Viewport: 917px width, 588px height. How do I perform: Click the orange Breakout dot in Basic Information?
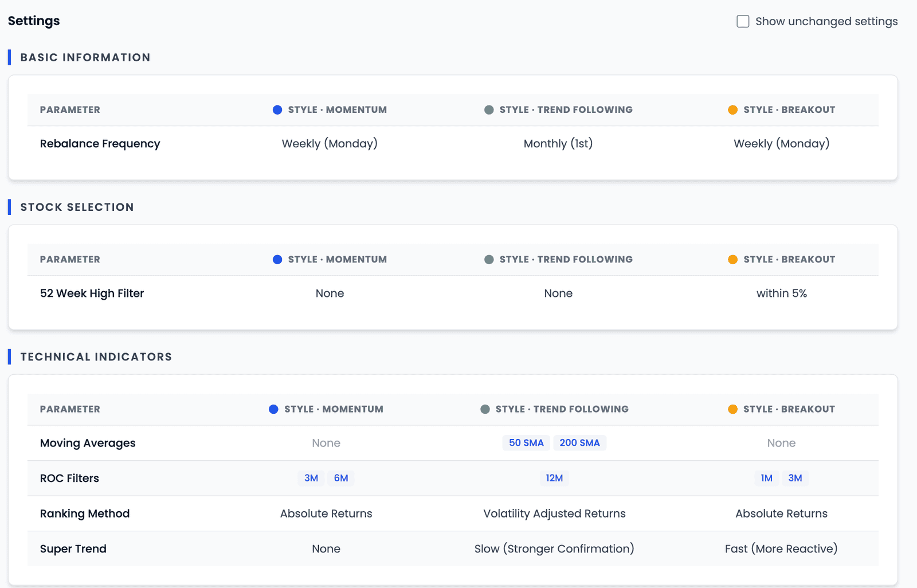(x=732, y=109)
